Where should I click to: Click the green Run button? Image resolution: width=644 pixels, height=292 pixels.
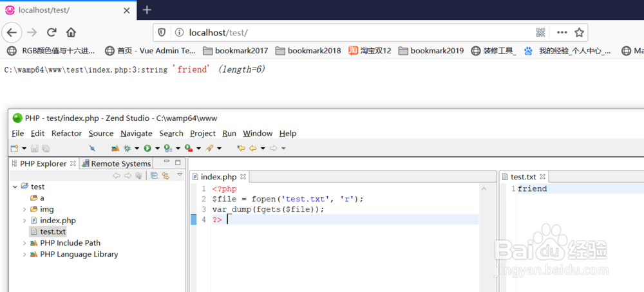[x=147, y=148]
